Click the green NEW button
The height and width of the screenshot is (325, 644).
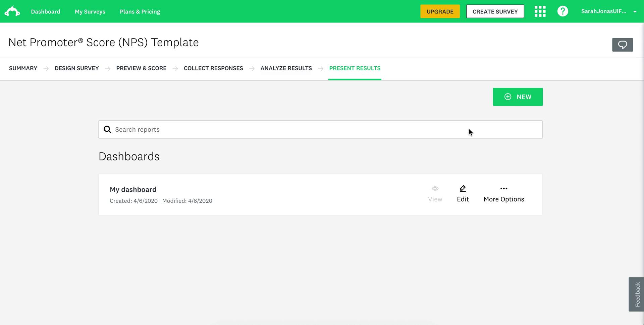(518, 97)
